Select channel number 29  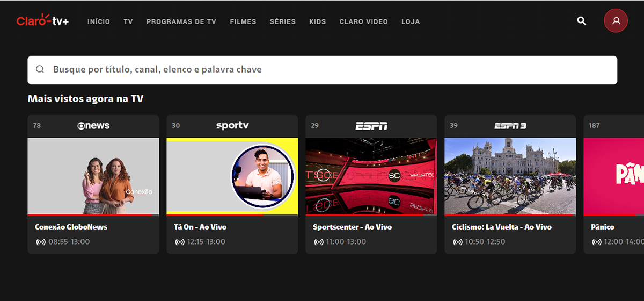coord(314,126)
